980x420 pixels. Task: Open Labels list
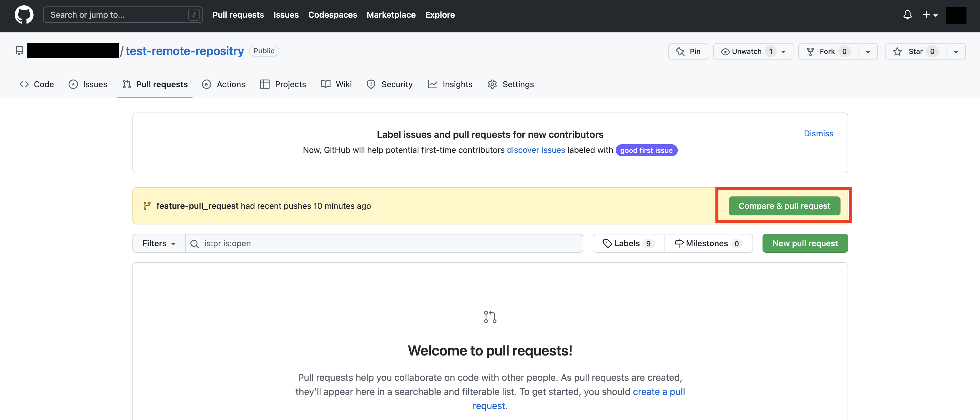click(x=629, y=243)
